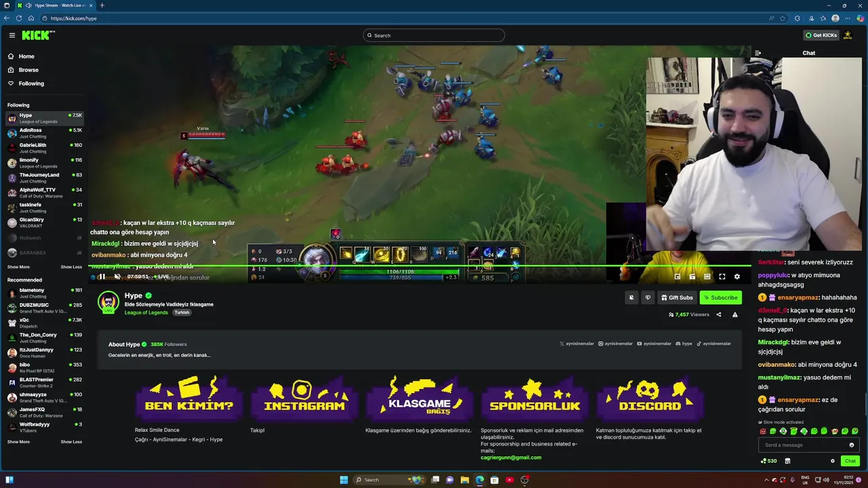Mute the browser tab audio icon
Screen dimensions: 868x488
[28, 5]
